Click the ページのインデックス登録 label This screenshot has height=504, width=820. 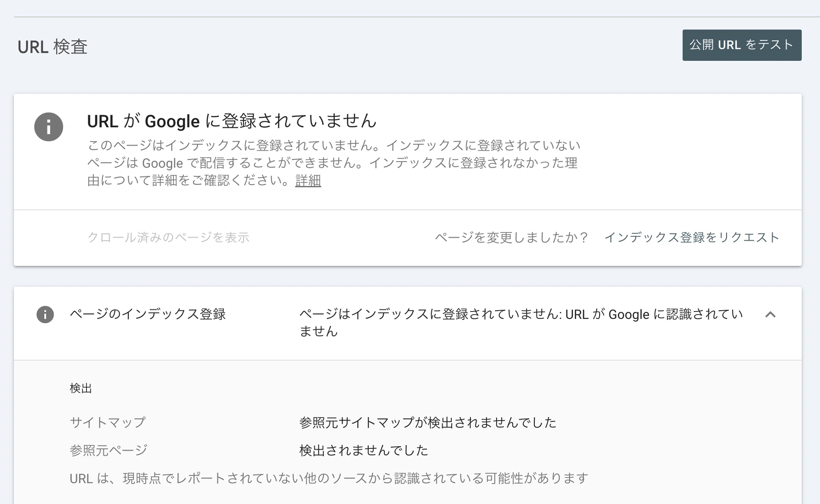(148, 314)
